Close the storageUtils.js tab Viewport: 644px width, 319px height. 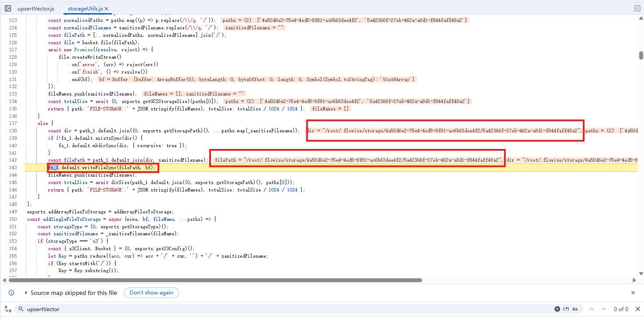pyautogui.click(x=107, y=9)
